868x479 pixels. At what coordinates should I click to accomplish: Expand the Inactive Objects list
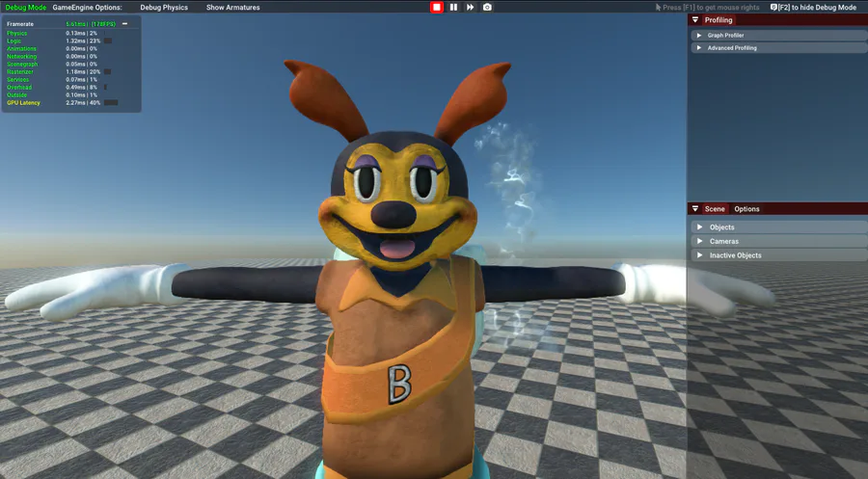[x=777, y=255]
